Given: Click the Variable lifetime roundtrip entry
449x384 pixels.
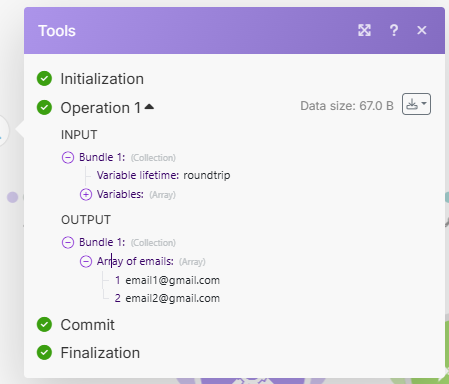Looking at the screenshot, I should click(163, 175).
